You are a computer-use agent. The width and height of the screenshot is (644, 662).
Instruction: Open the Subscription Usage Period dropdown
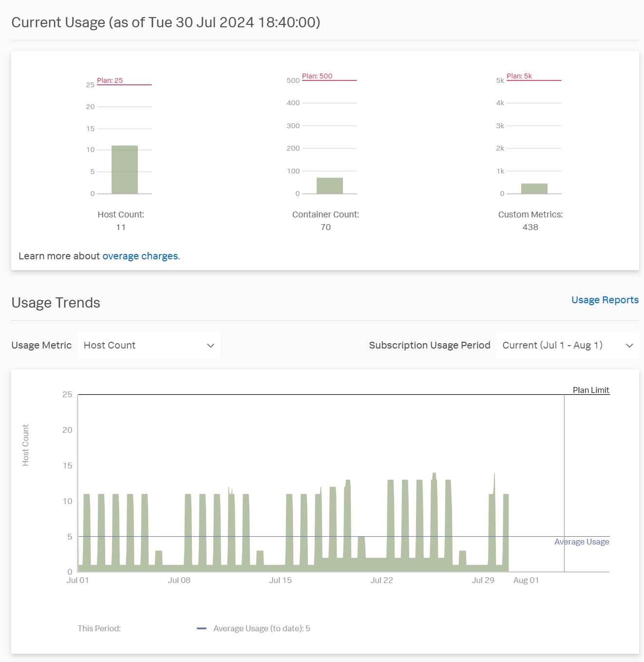(x=567, y=345)
